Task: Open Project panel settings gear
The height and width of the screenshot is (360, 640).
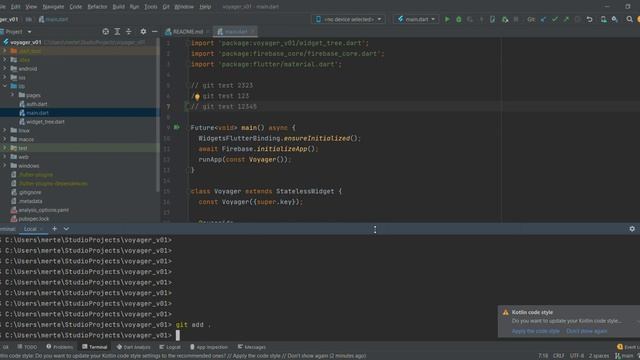Action: pyautogui.click(x=143, y=31)
